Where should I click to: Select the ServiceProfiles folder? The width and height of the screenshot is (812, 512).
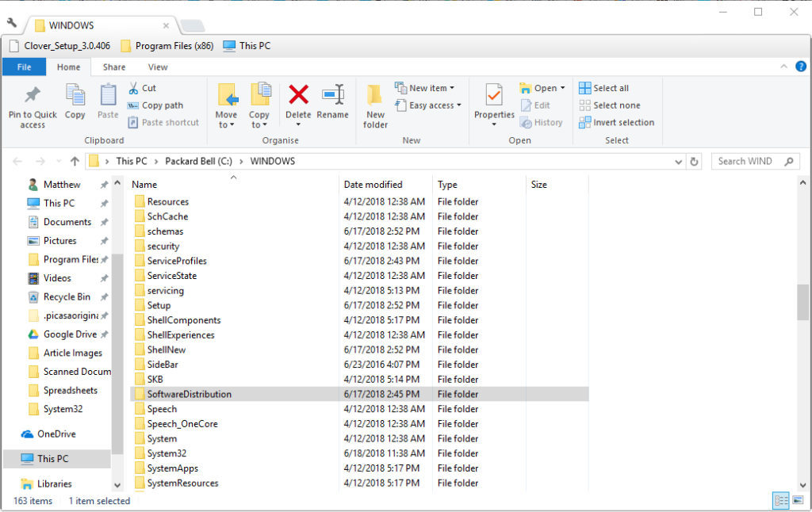pyautogui.click(x=359, y=261)
